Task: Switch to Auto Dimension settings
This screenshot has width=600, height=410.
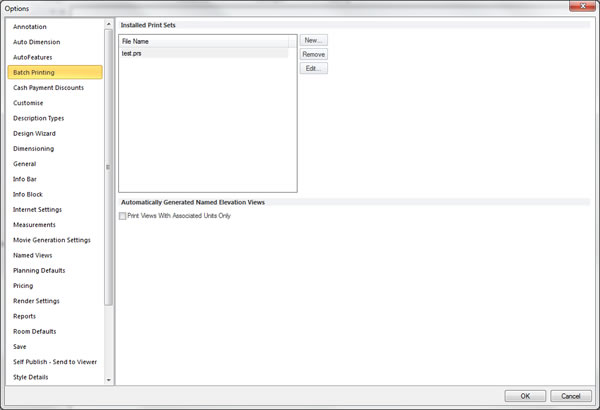Action: pos(37,42)
